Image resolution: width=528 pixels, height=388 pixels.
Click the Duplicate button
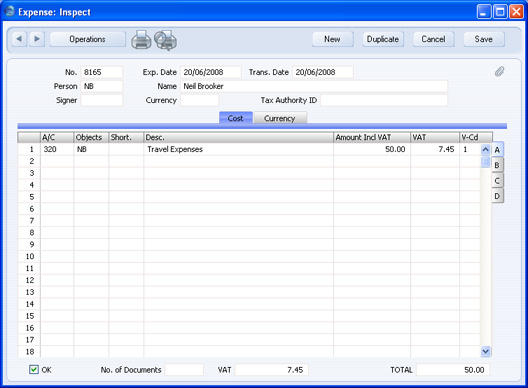click(383, 39)
